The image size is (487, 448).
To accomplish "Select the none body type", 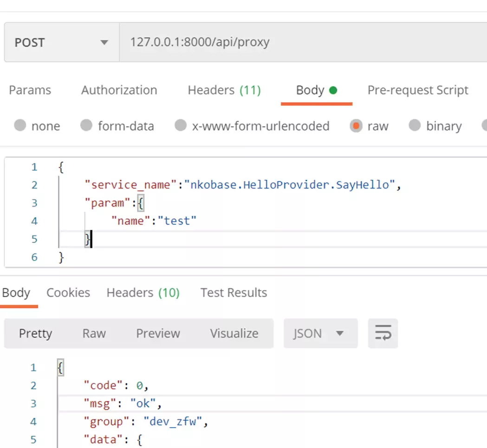I will pos(20,125).
